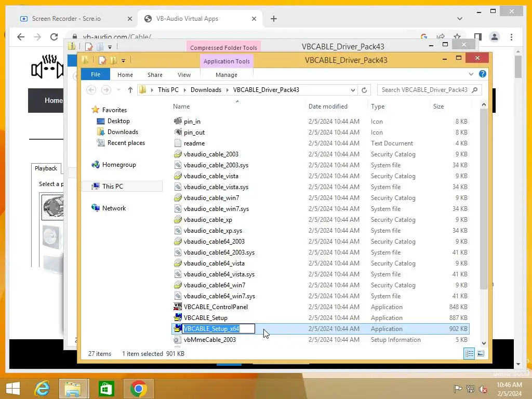Click the Forward navigation arrow in Explorer
Viewport: 532px width, 399px height.
[106, 89]
